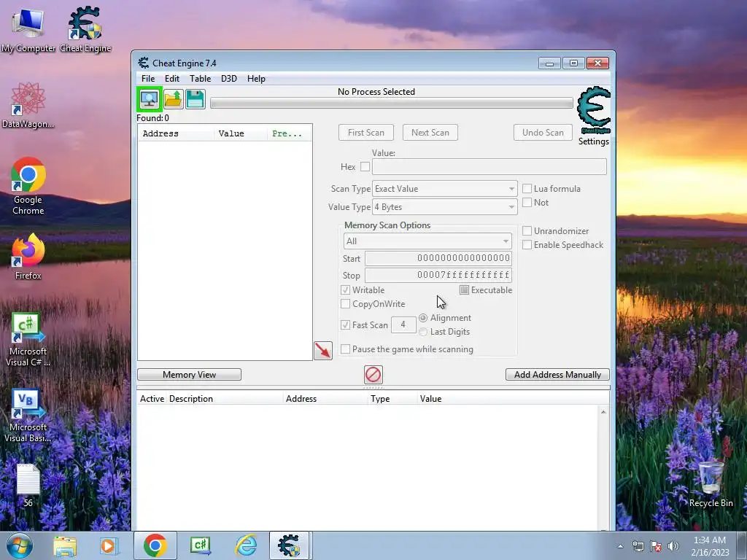Sort results by Address column header
Screen dimensions: 747x560
point(175,134)
